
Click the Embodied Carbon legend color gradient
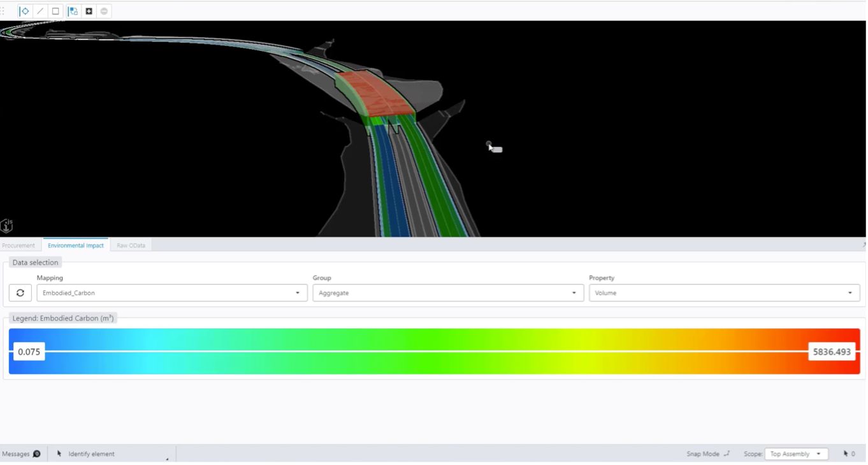pyautogui.click(x=433, y=351)
